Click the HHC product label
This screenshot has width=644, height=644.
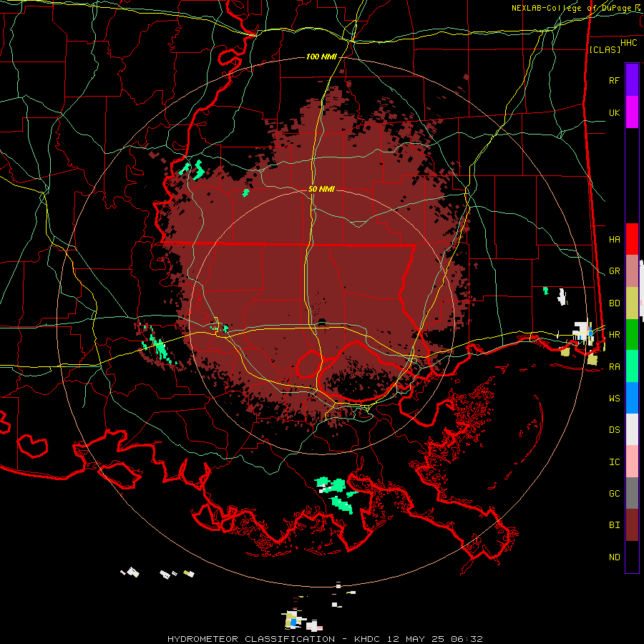pyautogui.click(x=629, y=43)
